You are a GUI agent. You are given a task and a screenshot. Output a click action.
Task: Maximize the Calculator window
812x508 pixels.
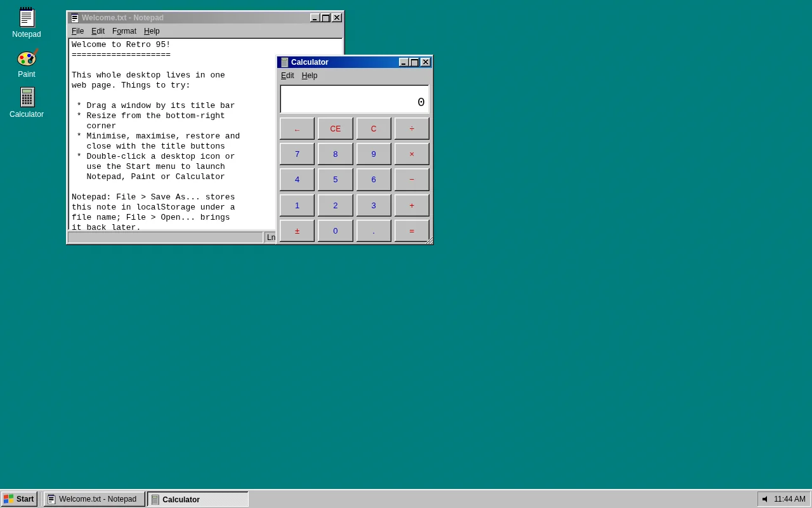pyautogui.click(x=414, y=62)
